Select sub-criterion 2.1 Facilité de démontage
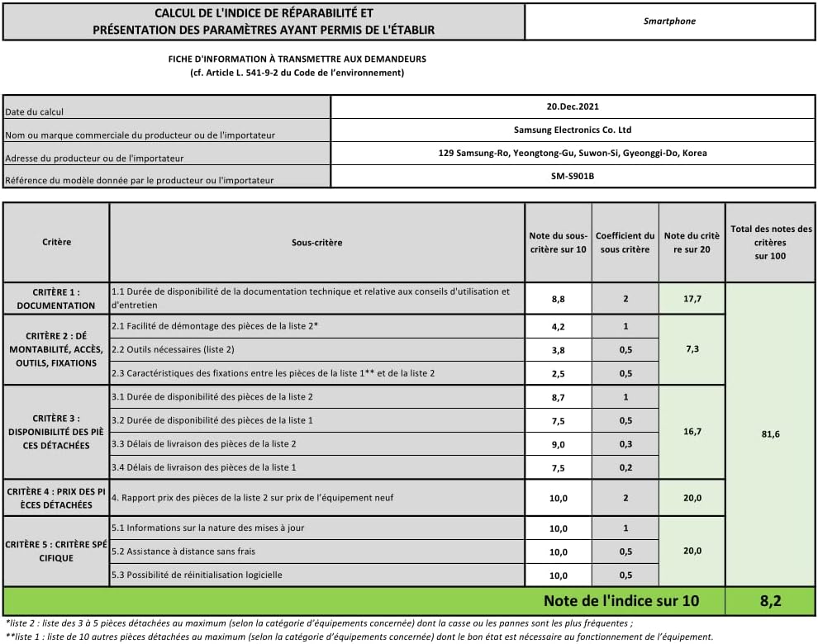818x644 pixels. 317,326
